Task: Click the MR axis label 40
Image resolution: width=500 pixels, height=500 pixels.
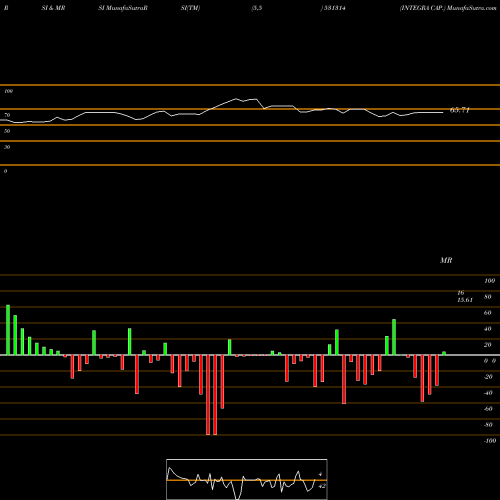Action: click(x=488, y=329)
